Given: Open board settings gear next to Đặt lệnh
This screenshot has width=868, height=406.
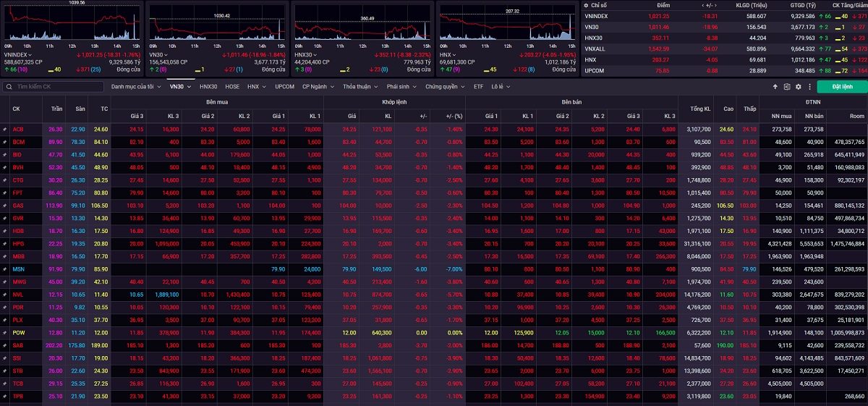Looking at the screenshot, I should tap(799, 86).
